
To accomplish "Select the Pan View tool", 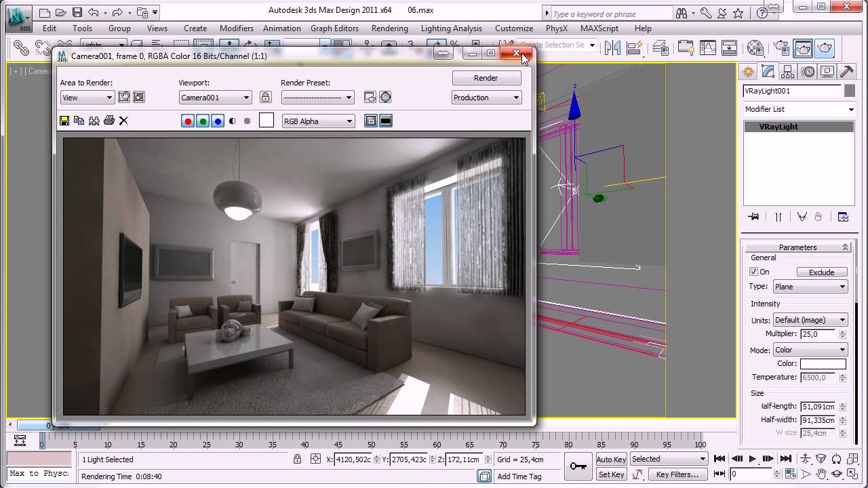I will pos(822,474).
